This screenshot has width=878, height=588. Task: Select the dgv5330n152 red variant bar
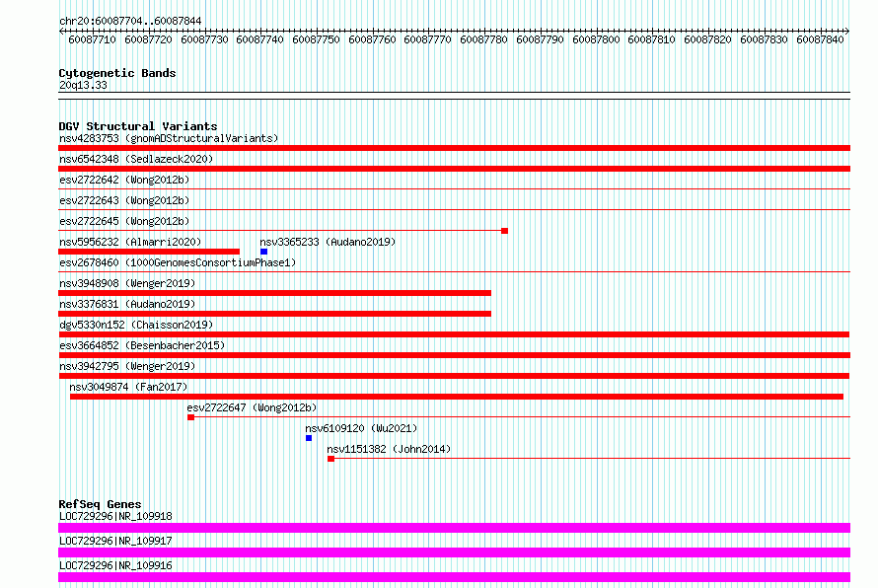point(454,334)
